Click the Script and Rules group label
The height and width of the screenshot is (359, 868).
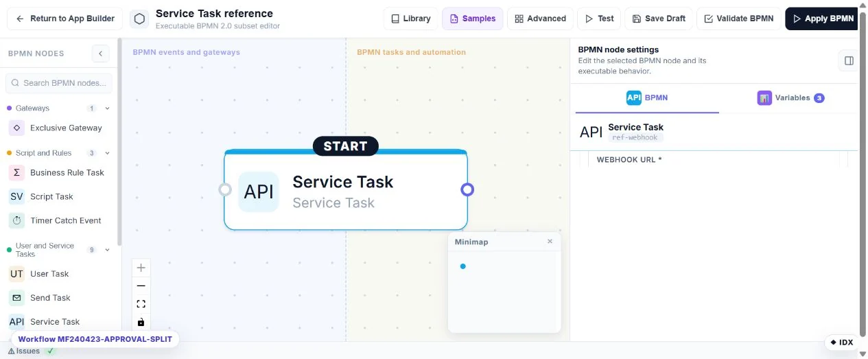pos(43,153)
